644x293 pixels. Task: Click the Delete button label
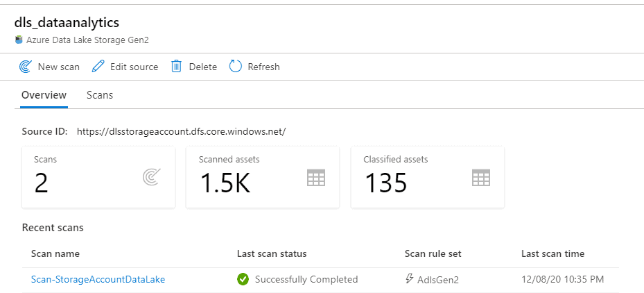point(203,67)
